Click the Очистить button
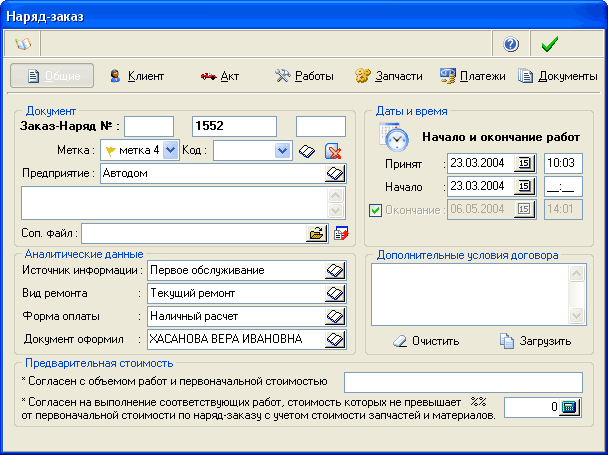Viewport: 608px width, 455px height. [x=426, y=341]
